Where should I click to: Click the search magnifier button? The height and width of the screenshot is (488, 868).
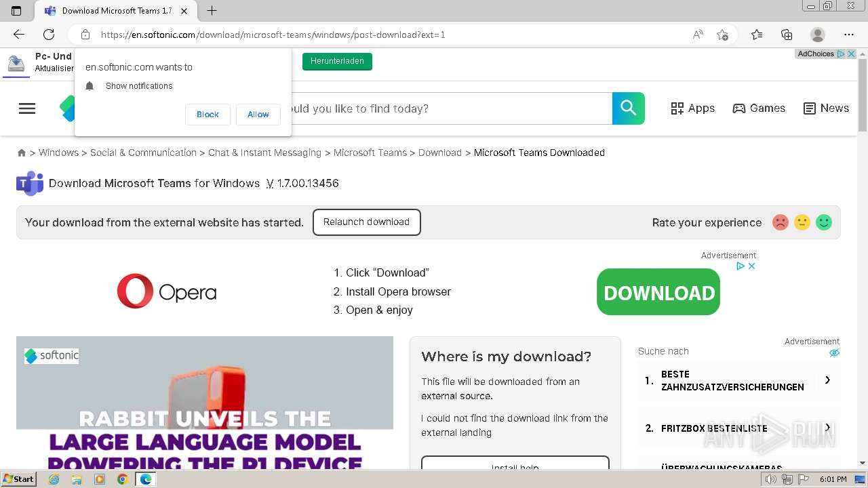click(629, 108)
